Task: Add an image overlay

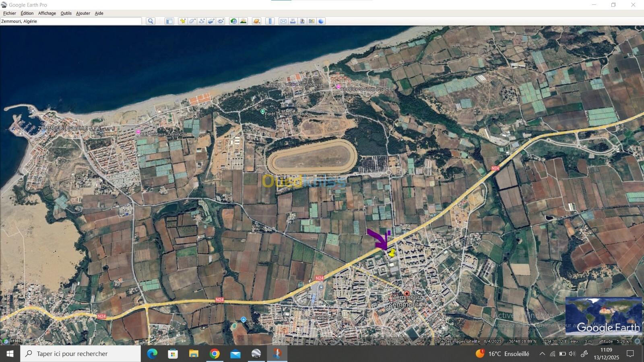Action: coord(211,21)
